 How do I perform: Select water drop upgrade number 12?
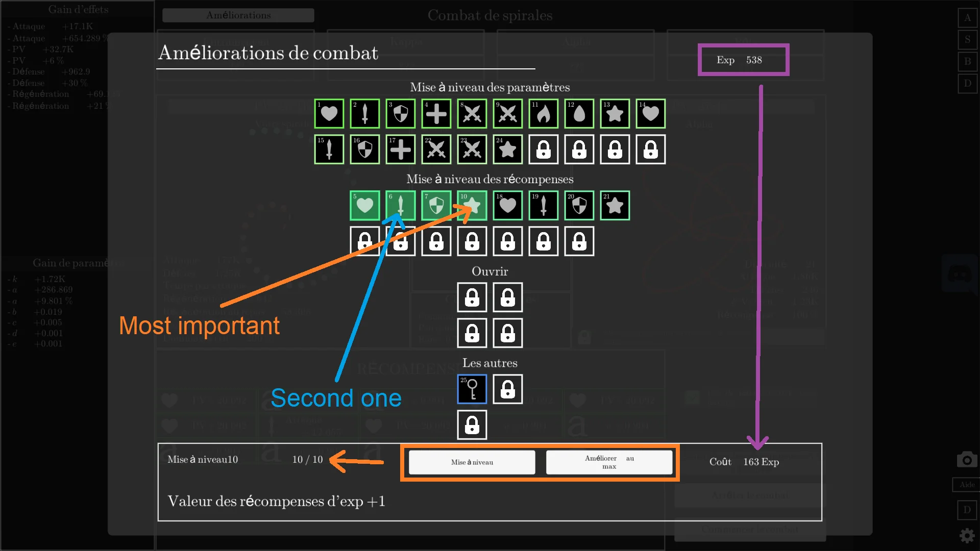tap(579, 113)
